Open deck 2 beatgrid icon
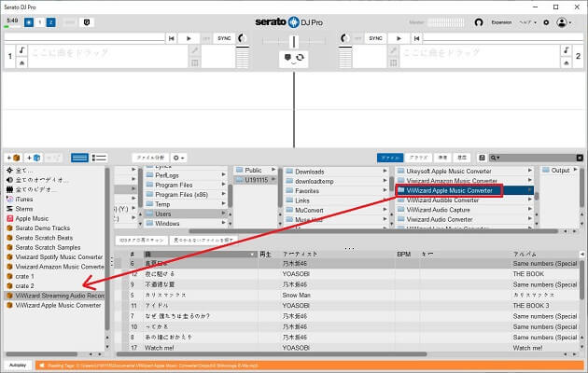The image size is (588, 373). click(x=393, y=62)
